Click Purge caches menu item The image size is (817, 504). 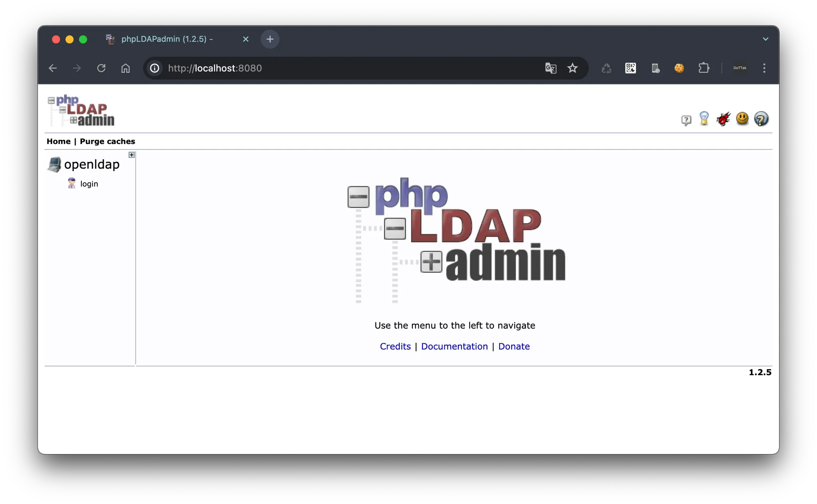pos(107,142)
